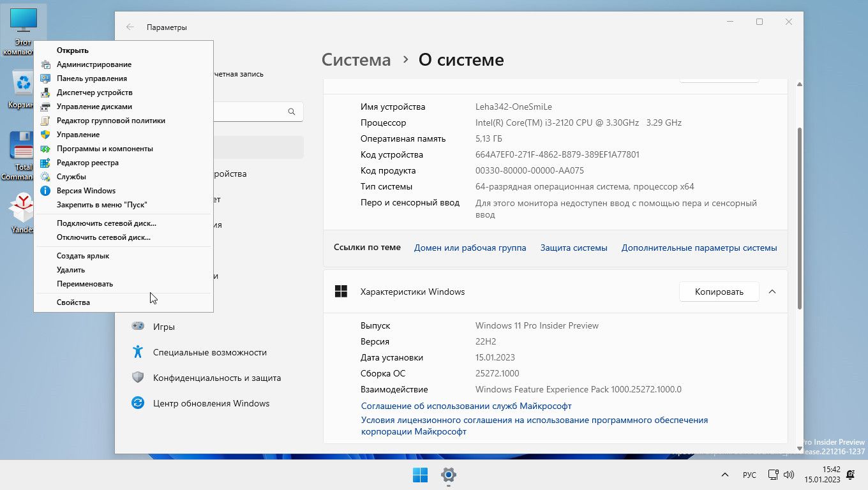Click the notification icon by the clock
Image resolution: width=868 pixels, height=490 pixels.
point(850,475)
